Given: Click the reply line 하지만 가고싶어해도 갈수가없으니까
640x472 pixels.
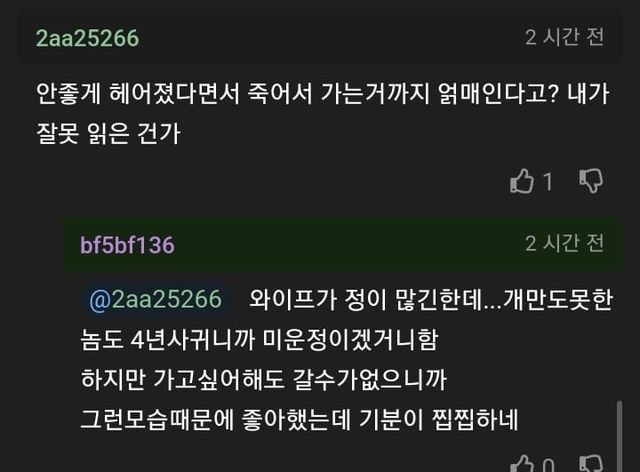Looking at the screenshot, I should (x=262, y=379).
